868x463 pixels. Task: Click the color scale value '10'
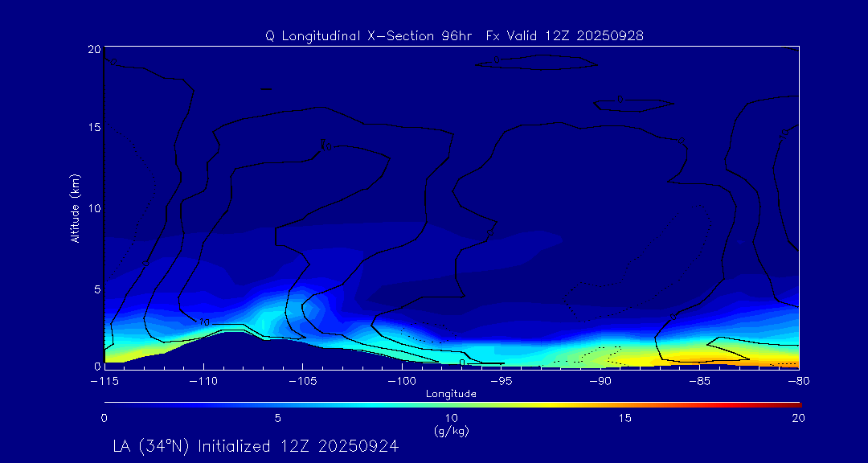coord(452,418)
